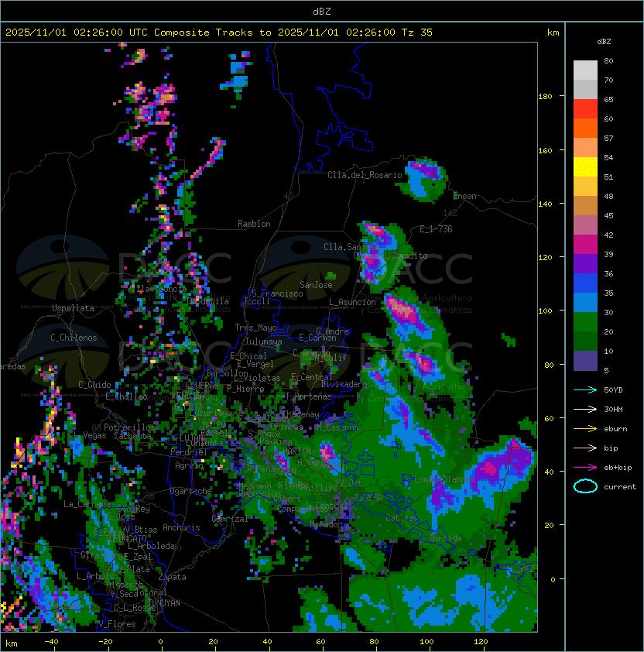Click the 'Ramblon' map label
This screenshot has width=644, height=652.
254,224
